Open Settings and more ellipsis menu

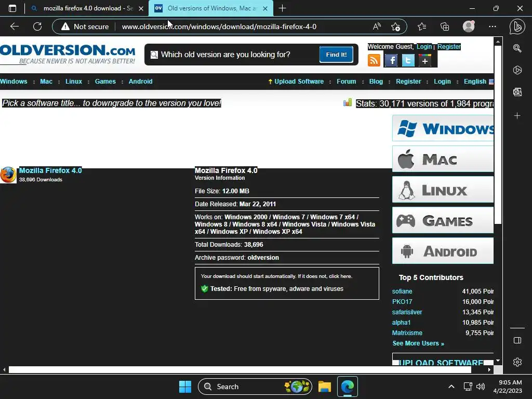493,26
